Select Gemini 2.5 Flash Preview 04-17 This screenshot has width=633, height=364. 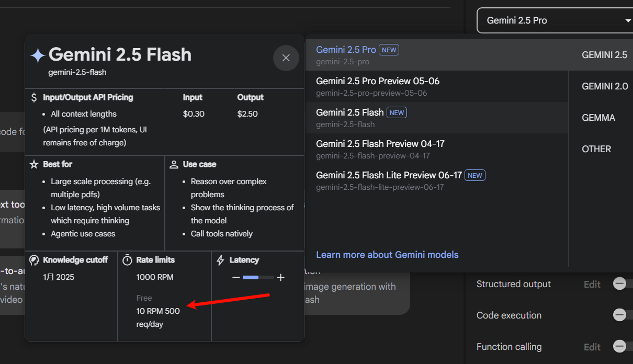pos(437,149)
